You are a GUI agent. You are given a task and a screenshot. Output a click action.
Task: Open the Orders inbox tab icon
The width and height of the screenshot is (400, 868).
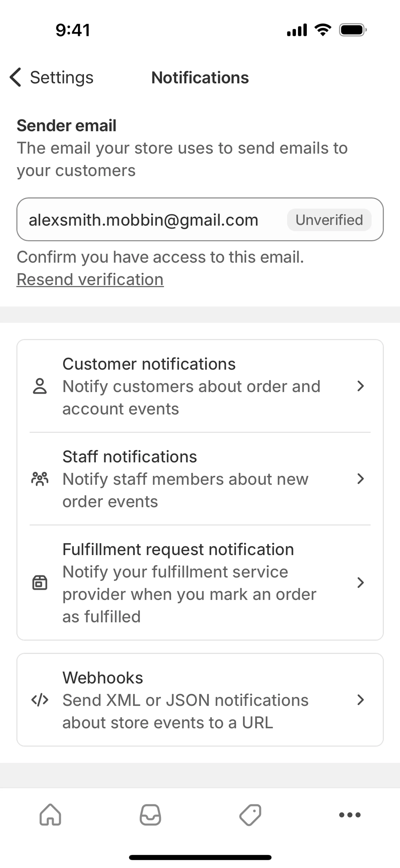point(150,815)
